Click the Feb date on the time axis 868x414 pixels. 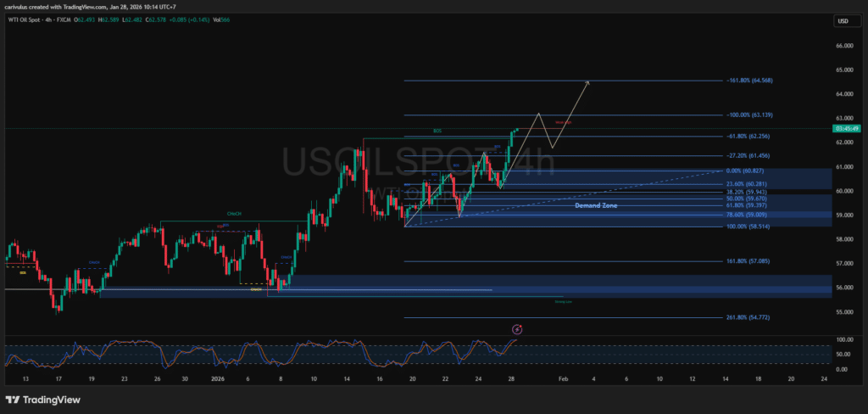pos(563,378)
